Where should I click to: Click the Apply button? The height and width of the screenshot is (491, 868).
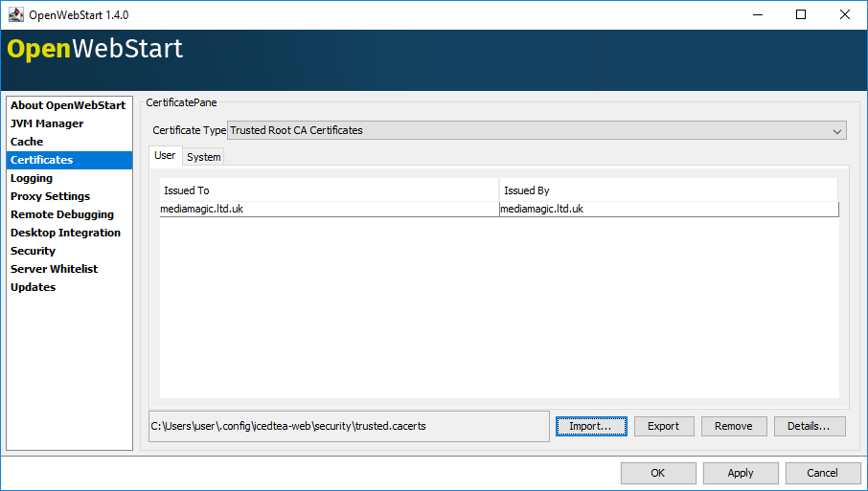click(740, 473)
